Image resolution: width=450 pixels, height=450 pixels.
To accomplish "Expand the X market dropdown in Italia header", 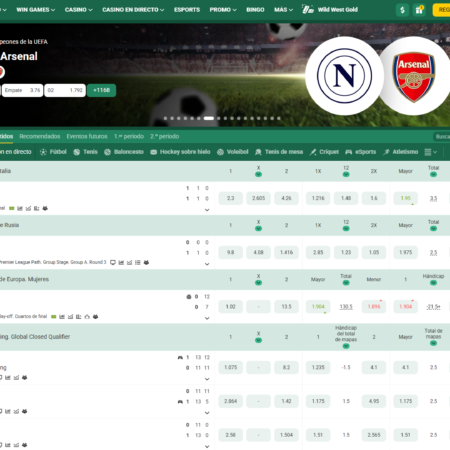I will (x=258, y=174).
